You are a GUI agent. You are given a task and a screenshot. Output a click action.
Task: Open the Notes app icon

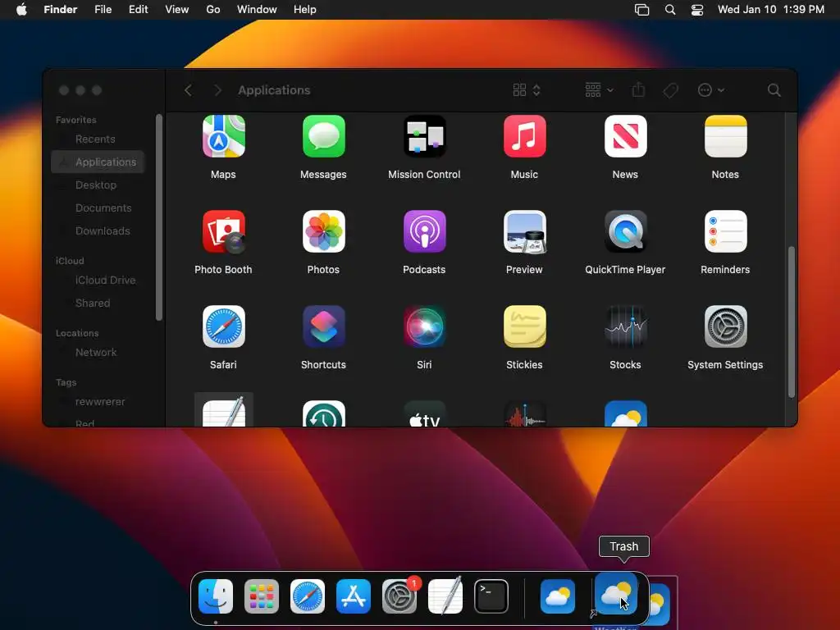tap(725, 136)
